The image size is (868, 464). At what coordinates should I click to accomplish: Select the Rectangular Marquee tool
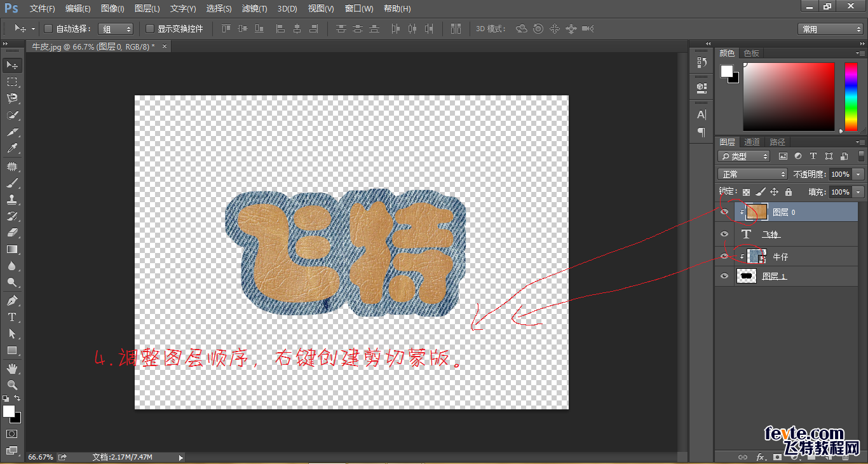pyautogui.click(x=12, y=82)
